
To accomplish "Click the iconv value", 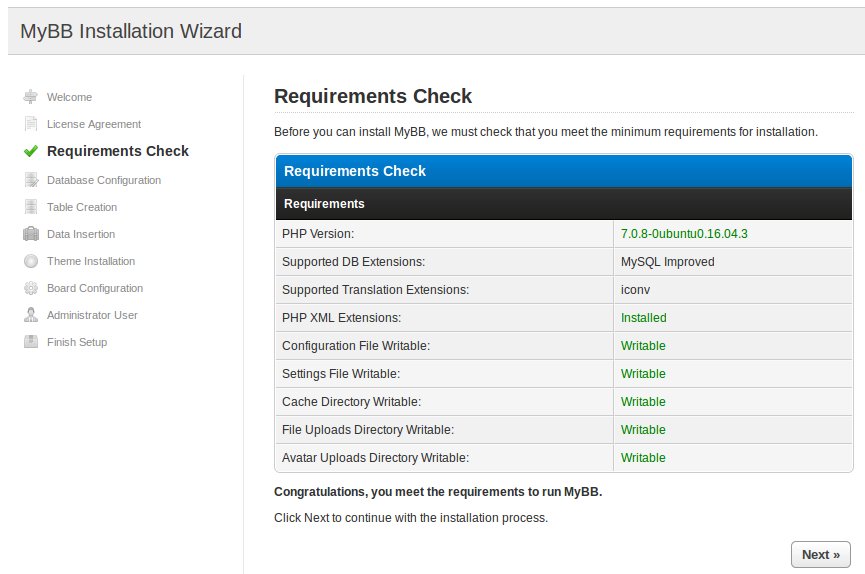I will coord(636,290).
